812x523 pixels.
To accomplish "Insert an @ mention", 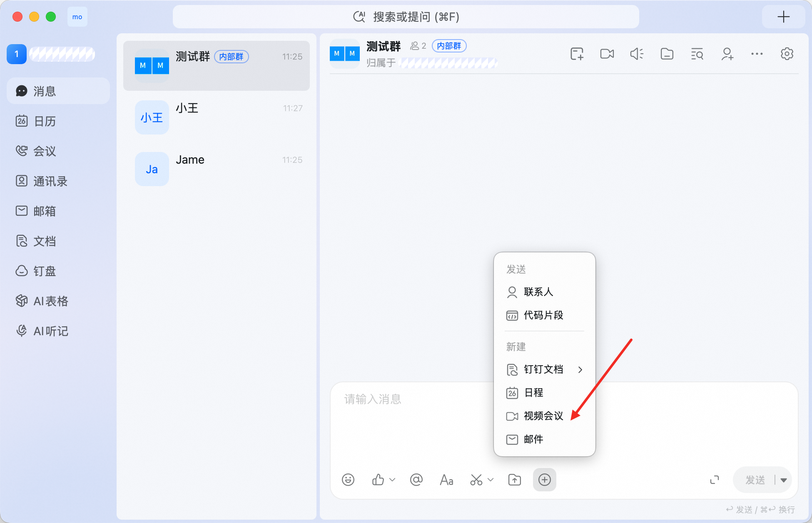I will coord(416,480).
